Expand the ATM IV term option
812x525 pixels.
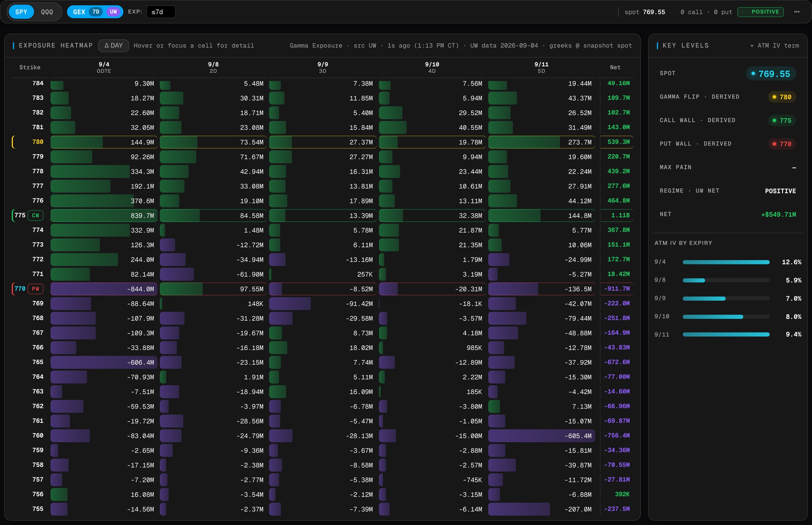coord(774,46)
